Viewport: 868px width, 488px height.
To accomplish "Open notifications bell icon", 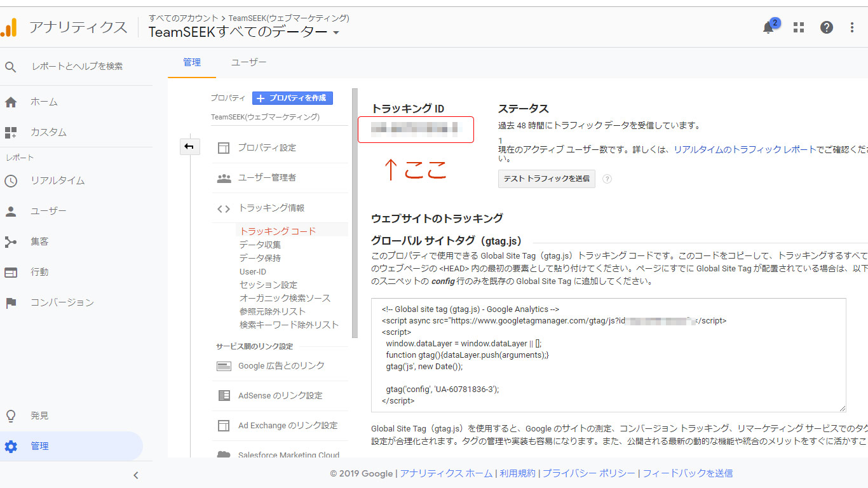I will [x=768, y=27].
